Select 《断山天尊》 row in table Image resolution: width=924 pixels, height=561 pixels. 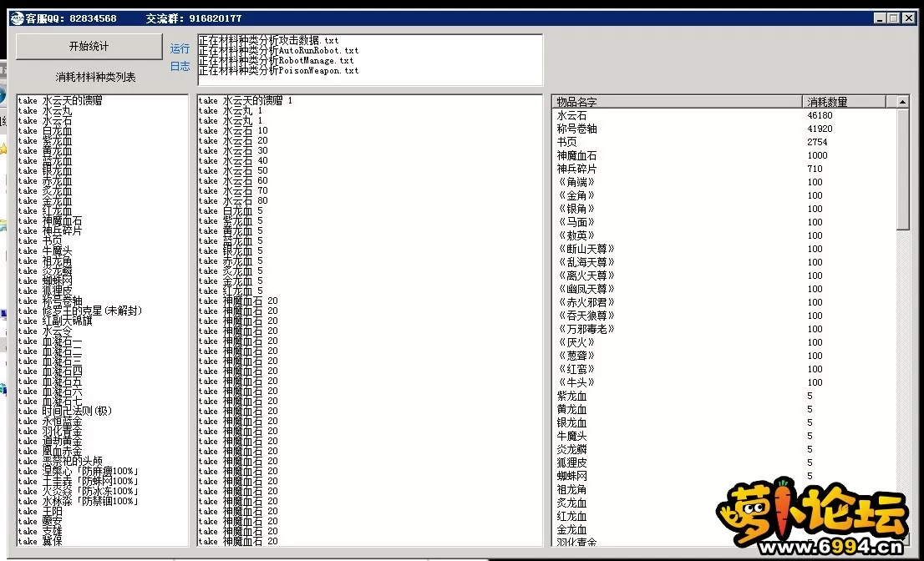point(725,249)
